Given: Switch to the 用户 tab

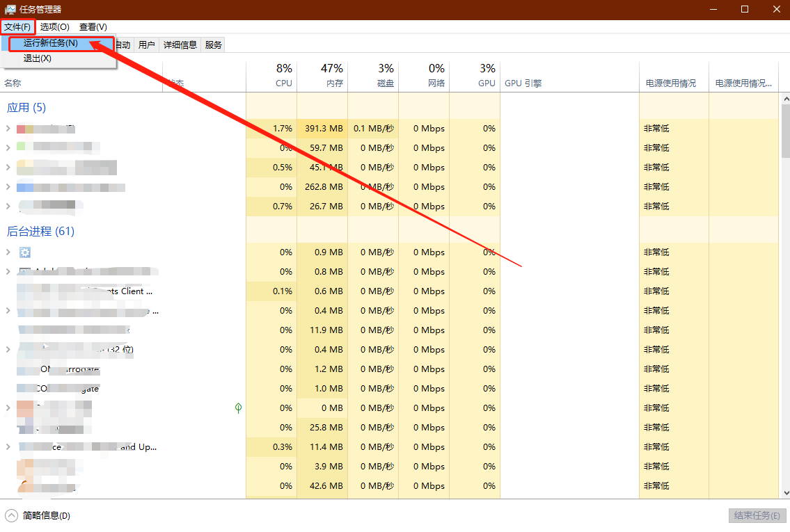Looking at the screenshot, I should coord(147,45).
